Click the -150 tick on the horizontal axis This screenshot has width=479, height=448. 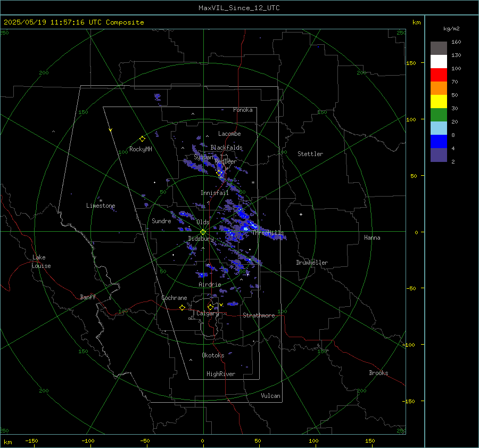[x=31, y=441]
